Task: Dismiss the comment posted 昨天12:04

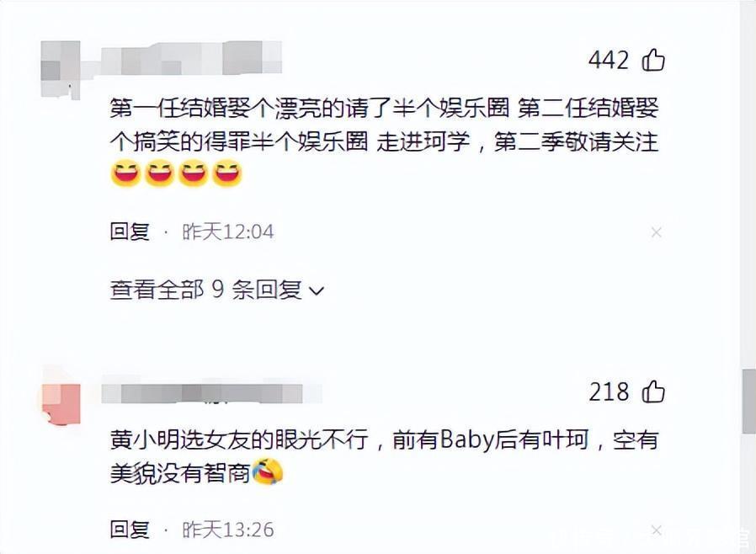Action: tap(656, 232)
